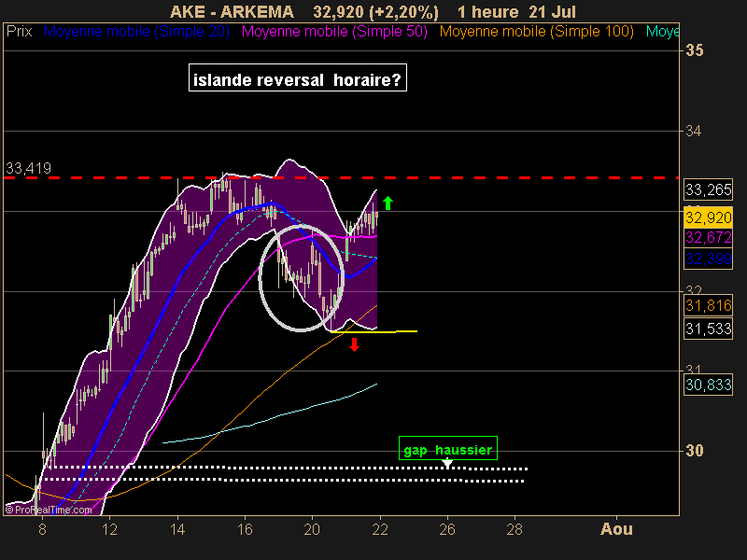Click the date axis label 16

245,529
